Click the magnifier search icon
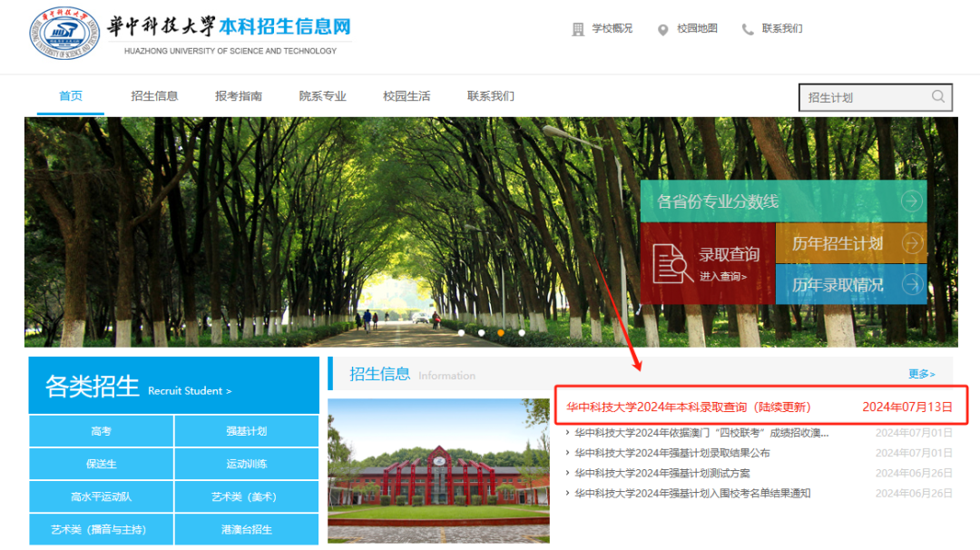The image size is (980, 550). tap(937, 96)
